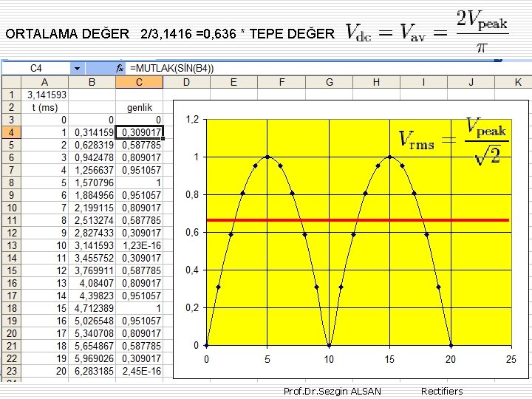Select column J header
Viewport: 532px width, 399px height.
(x=471, y=82)
